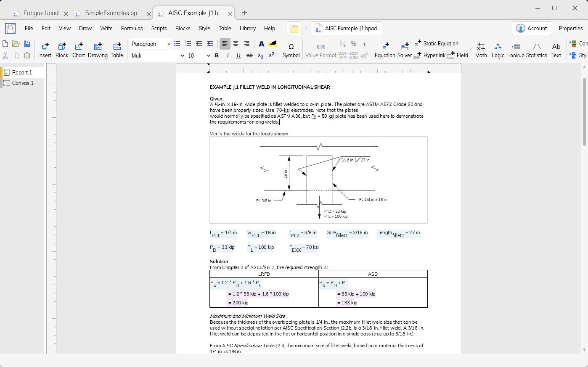Increase paragraph indent
The image size is (588, 367).
pyautogui.click(x=210, y=44)
